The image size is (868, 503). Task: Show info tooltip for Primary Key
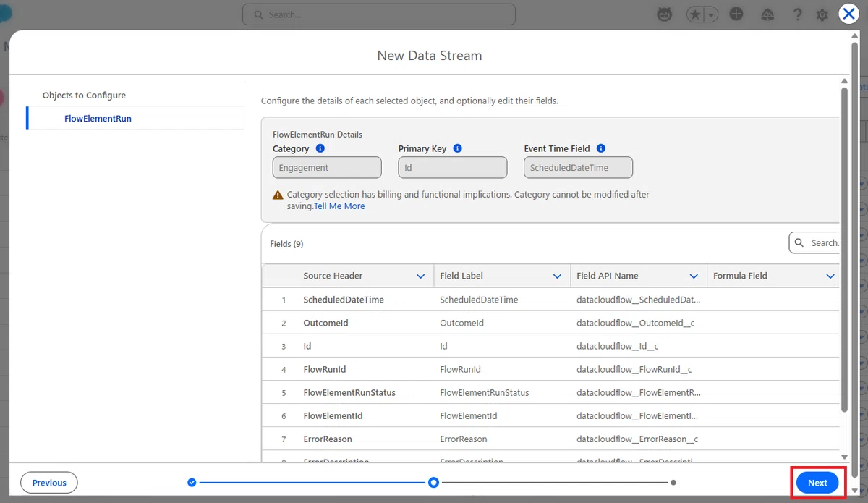458,148
